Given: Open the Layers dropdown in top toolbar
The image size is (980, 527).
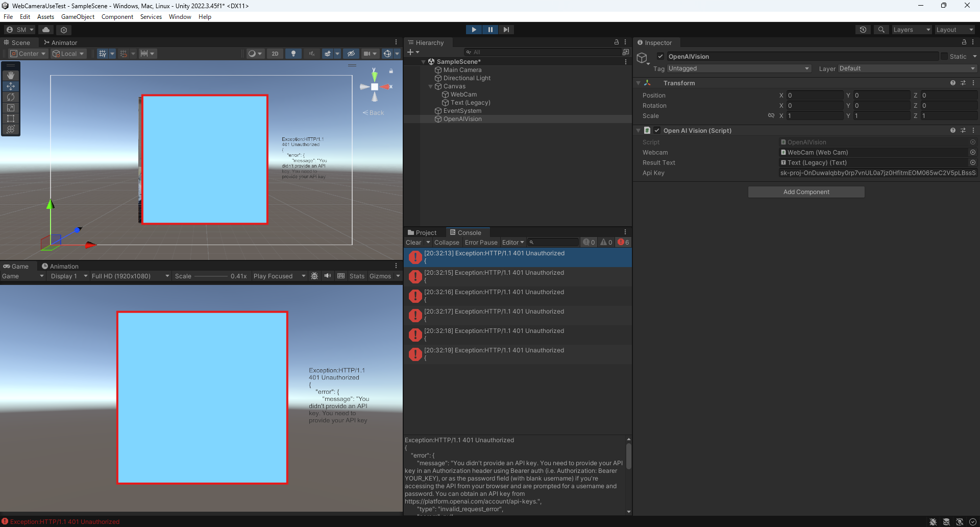Looking at the screenshot, I should click(x=911, y=30).
